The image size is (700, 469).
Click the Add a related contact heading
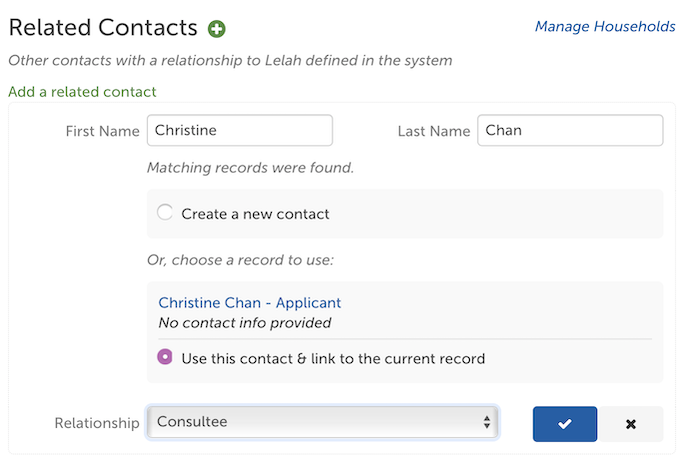(82, 91)
